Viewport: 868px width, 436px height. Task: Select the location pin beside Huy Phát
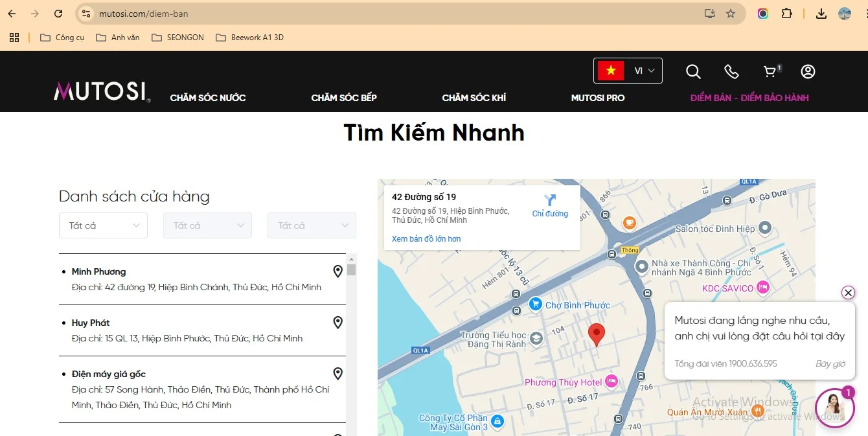coord(337,322)
